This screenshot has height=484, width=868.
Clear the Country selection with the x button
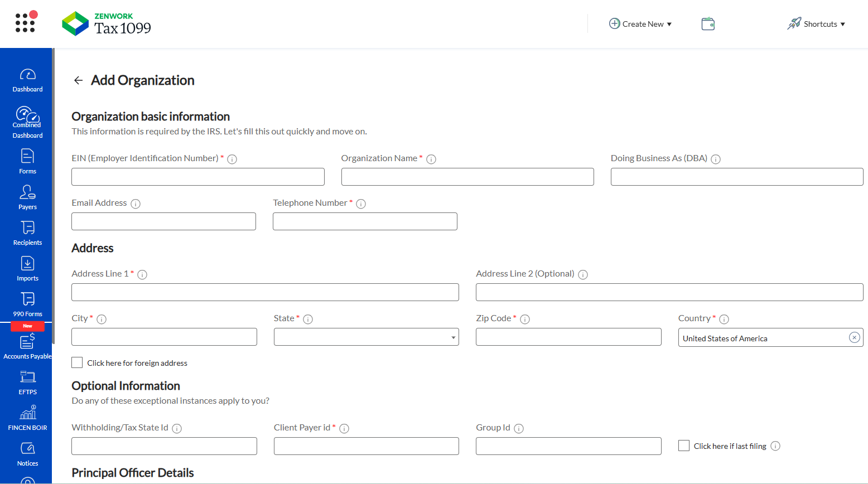854,337
